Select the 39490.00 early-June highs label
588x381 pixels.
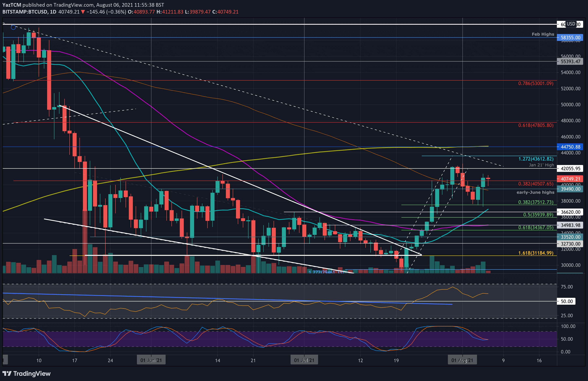pos(570,189)
